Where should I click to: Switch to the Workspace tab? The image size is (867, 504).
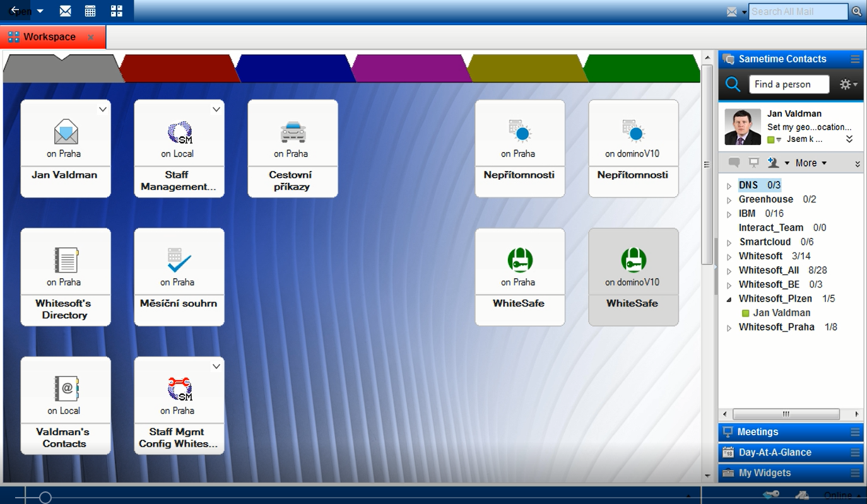[49, 37]
